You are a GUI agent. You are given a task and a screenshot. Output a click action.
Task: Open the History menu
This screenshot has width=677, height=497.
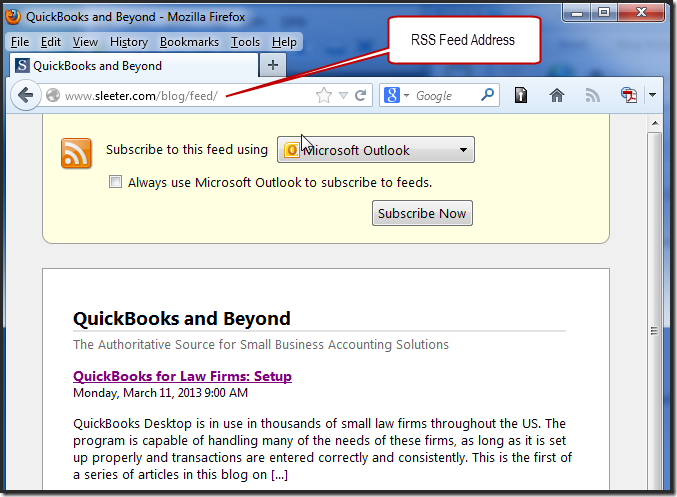click(129, 42)
